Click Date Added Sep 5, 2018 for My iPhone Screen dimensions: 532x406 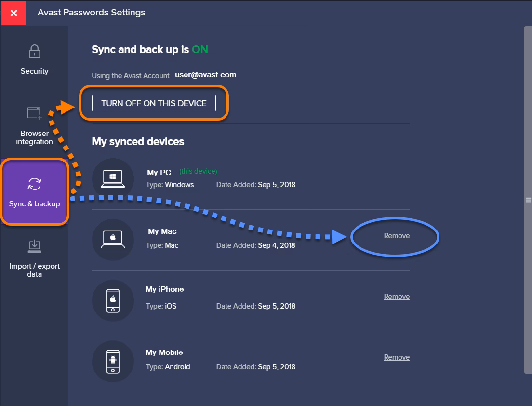click(x=256, y=306)
